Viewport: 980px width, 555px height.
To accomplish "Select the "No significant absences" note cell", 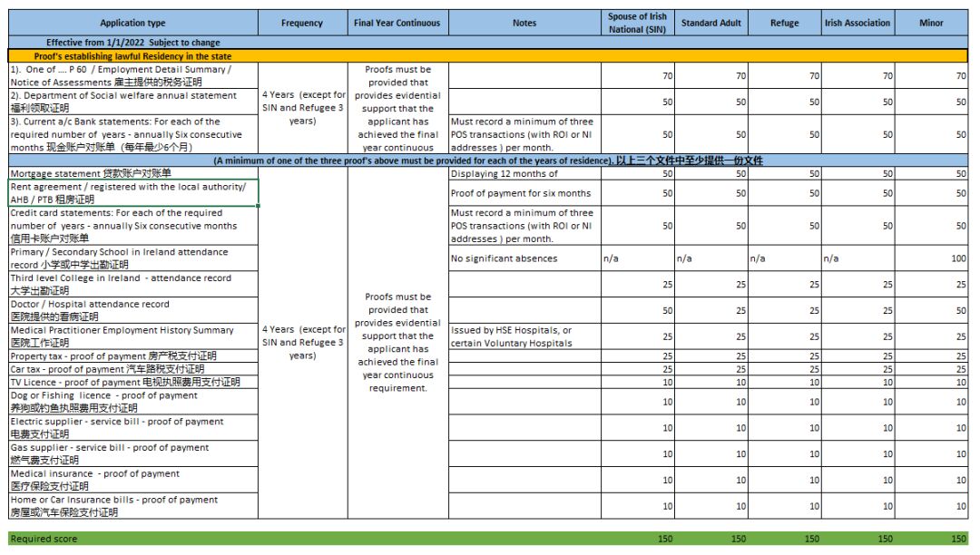I will [524, 258].
